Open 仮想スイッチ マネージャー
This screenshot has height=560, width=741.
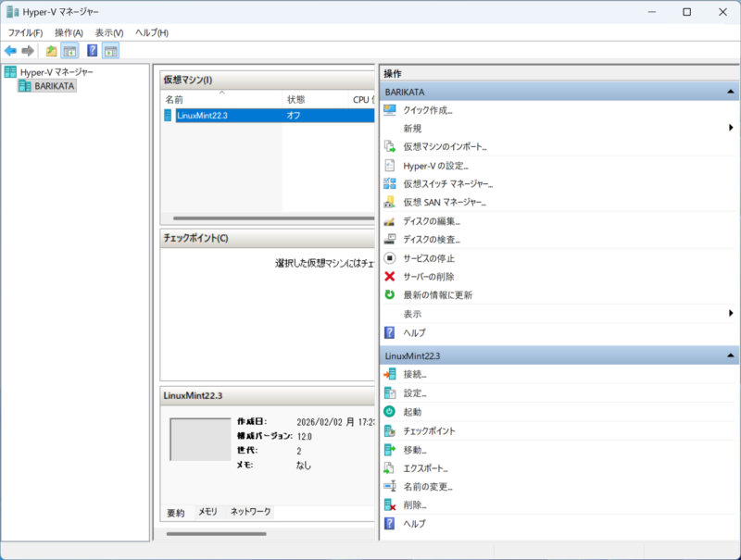coord(445,183)
